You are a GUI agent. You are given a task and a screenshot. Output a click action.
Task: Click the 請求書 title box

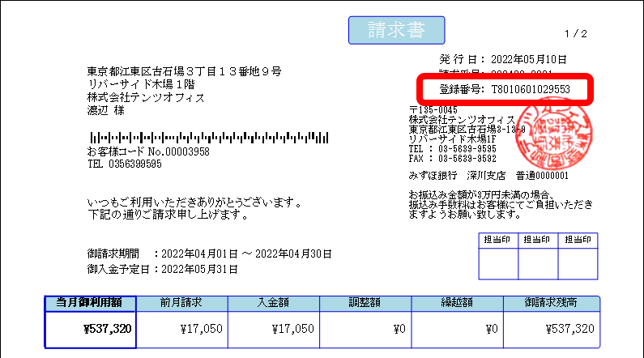pos(397,30)
